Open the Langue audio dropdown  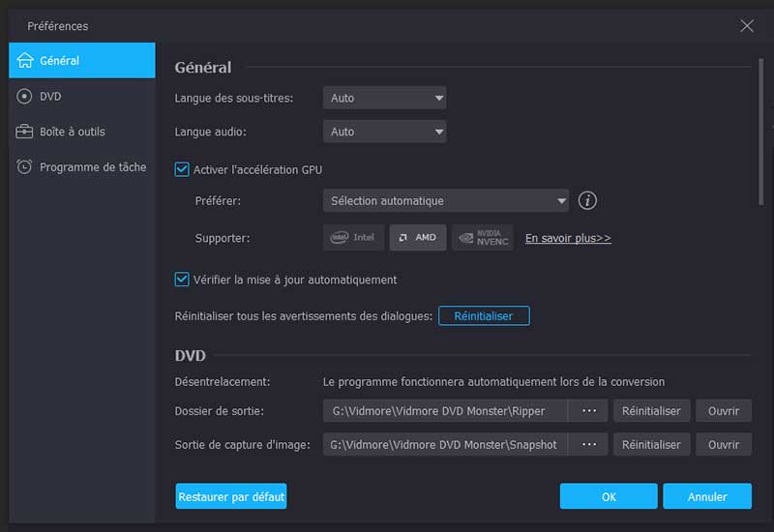pyautogui.click(x=384, y=132)
